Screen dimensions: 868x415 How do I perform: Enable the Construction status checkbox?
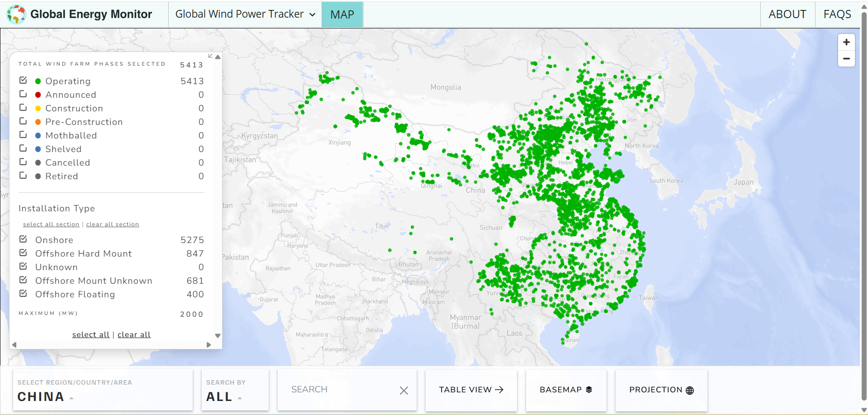(23, 108)
